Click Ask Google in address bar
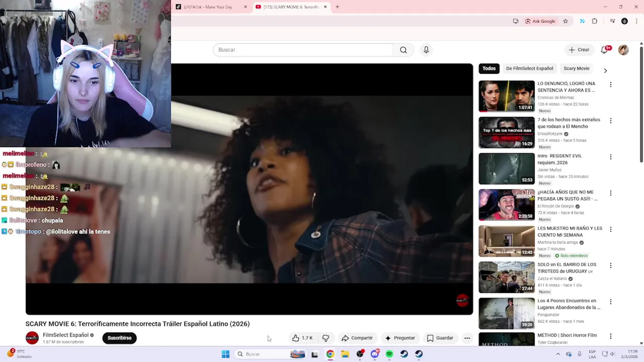This screenshot has width=644, height=362. click(x=540, y=21)
